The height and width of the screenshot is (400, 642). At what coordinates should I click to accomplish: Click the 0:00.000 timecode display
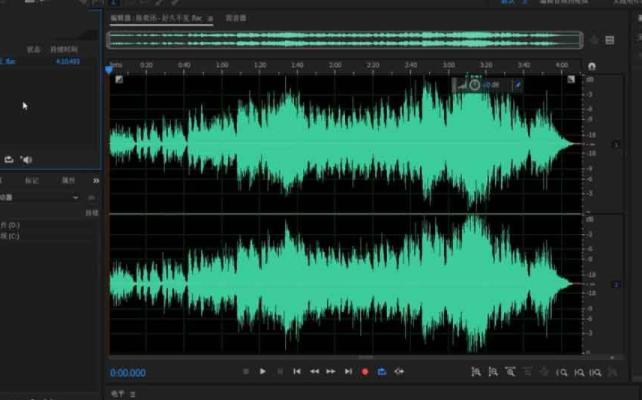[128, 373]
